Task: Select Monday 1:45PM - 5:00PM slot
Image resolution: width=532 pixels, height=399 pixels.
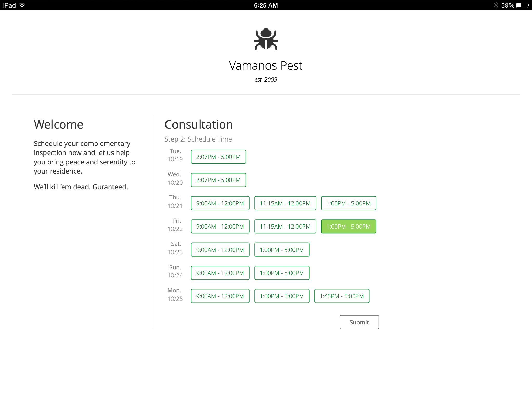Action: (342, 296)
